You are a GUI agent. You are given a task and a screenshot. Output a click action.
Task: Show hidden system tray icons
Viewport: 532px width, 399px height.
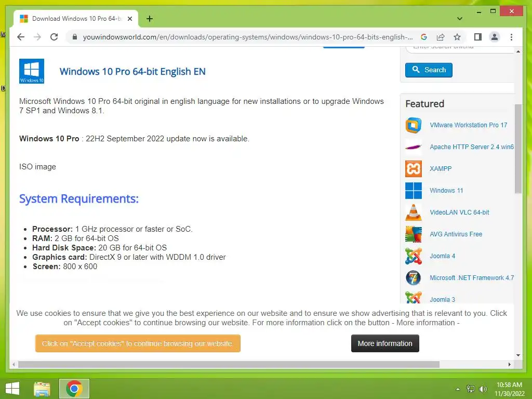click(x=458, y=389)
